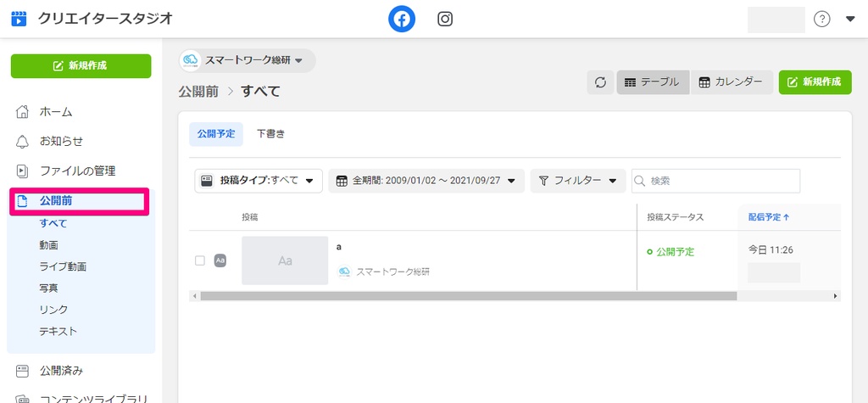This screenshot has width=868, height=403.
Task: Select the すべて sub-item under 公開前
Action: tap(53, 223)
